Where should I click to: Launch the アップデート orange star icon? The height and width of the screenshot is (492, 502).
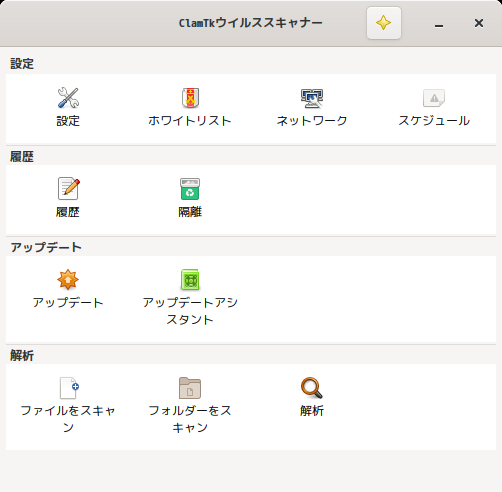pyautogui.click(x=68, y=279)
